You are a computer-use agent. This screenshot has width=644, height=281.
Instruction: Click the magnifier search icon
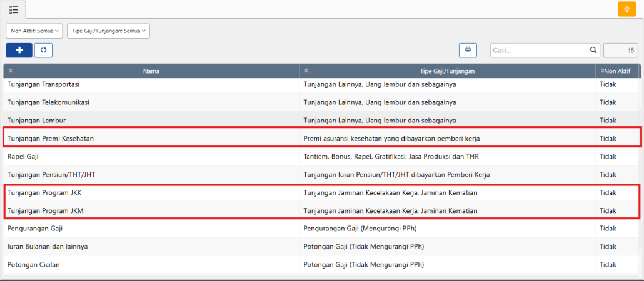[x=593, y=50]
